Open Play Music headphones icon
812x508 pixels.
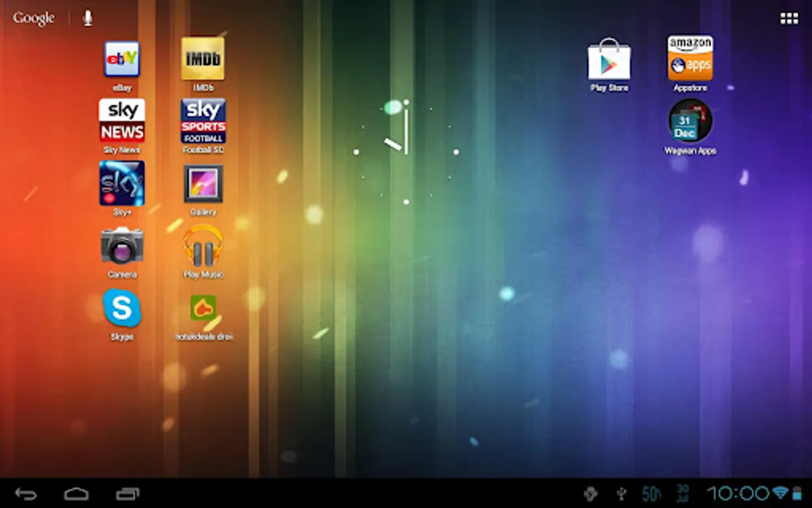(x=203, y=246)
